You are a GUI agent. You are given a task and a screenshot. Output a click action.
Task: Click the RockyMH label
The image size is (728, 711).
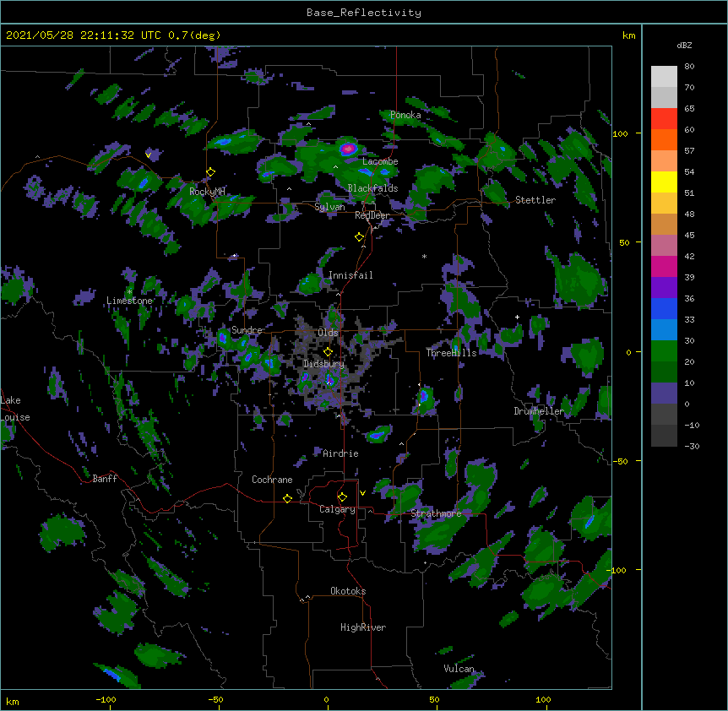pyautogui.click(x=208, y=191)
